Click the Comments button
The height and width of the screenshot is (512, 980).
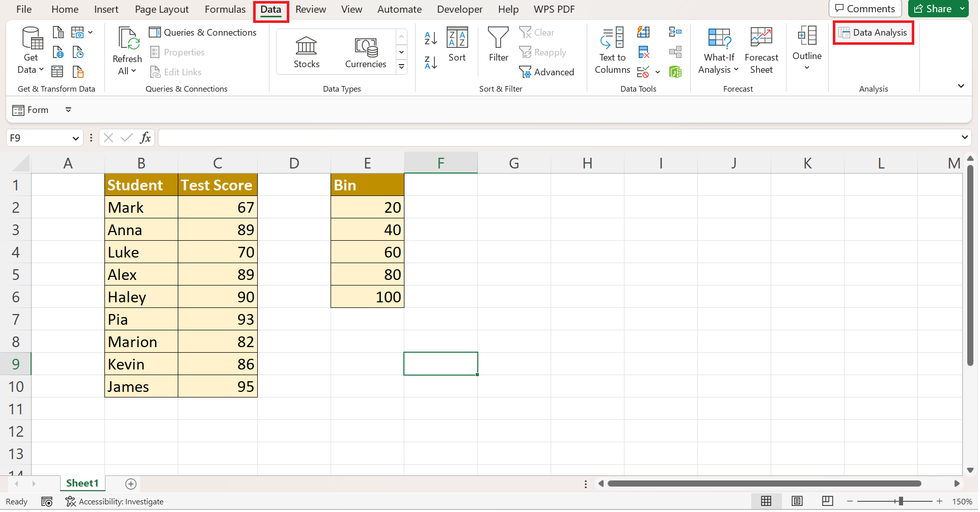point(865,9)
